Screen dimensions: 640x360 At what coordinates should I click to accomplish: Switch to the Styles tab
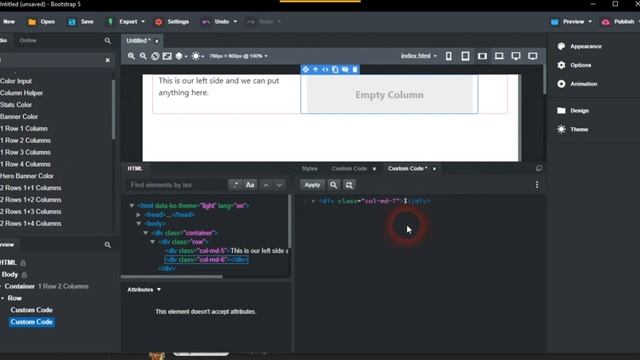tap(309, 169)
